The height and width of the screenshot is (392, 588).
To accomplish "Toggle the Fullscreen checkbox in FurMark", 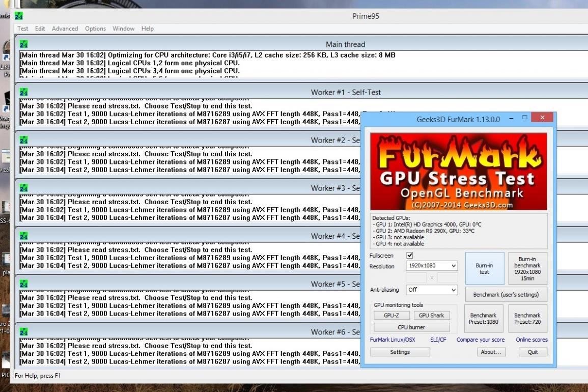I will tap(409, 256).
